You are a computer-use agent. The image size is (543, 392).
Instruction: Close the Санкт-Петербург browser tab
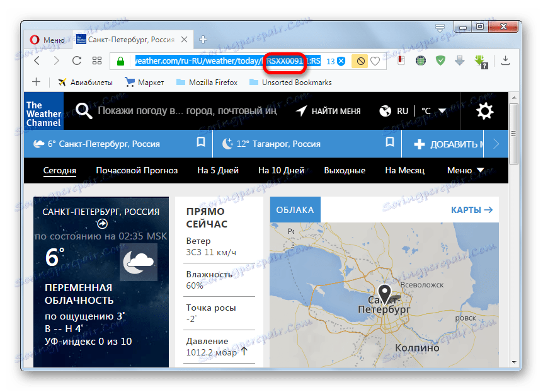point(184,40)
